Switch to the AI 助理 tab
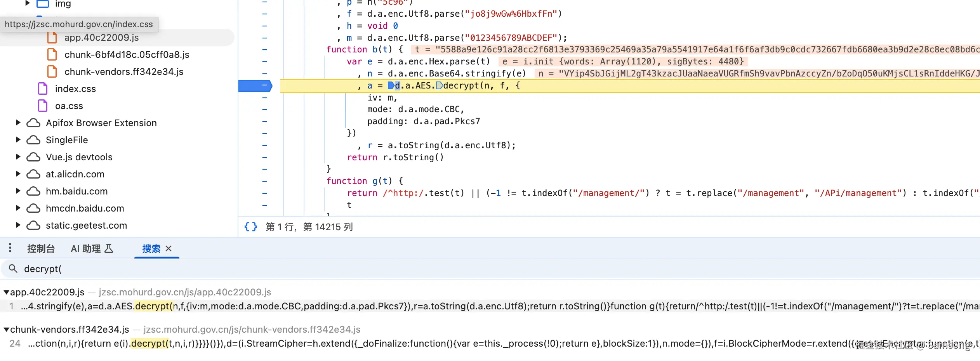Viewport: 980px width, 361px height. pyautogui.click(x=92, y=248)
